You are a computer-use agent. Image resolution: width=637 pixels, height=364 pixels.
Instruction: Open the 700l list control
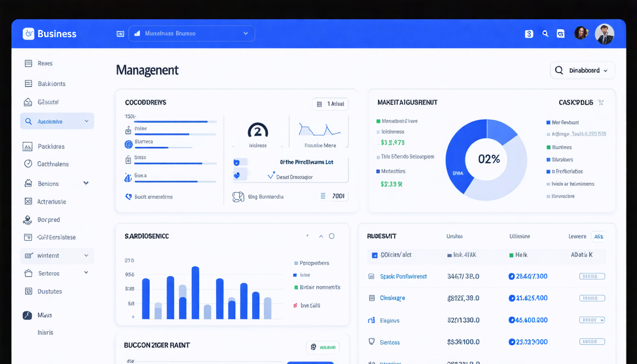coord(334,196)
